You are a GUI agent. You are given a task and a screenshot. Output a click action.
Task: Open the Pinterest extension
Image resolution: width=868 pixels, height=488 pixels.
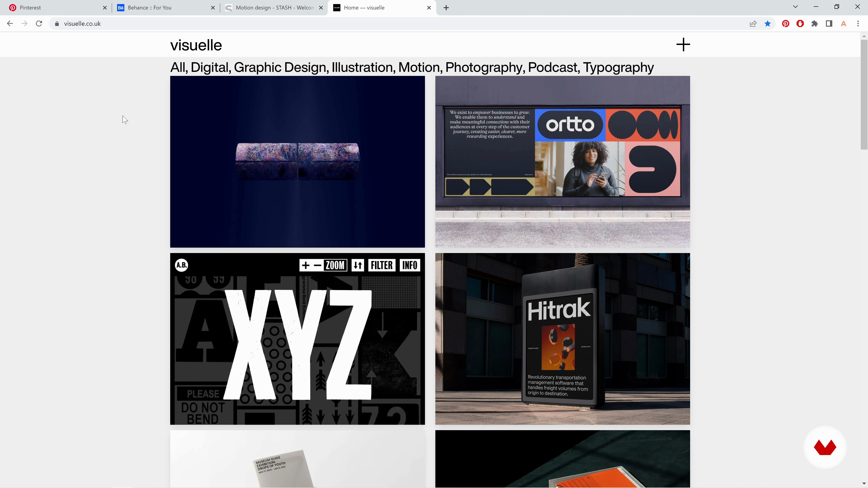click(786, 23)
